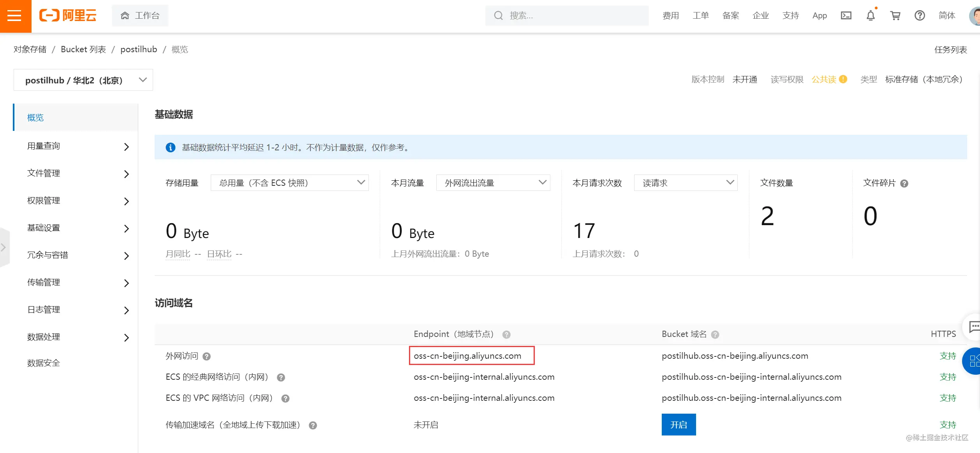
Task: Open the 企业 top menu
Action: (761, 16)
